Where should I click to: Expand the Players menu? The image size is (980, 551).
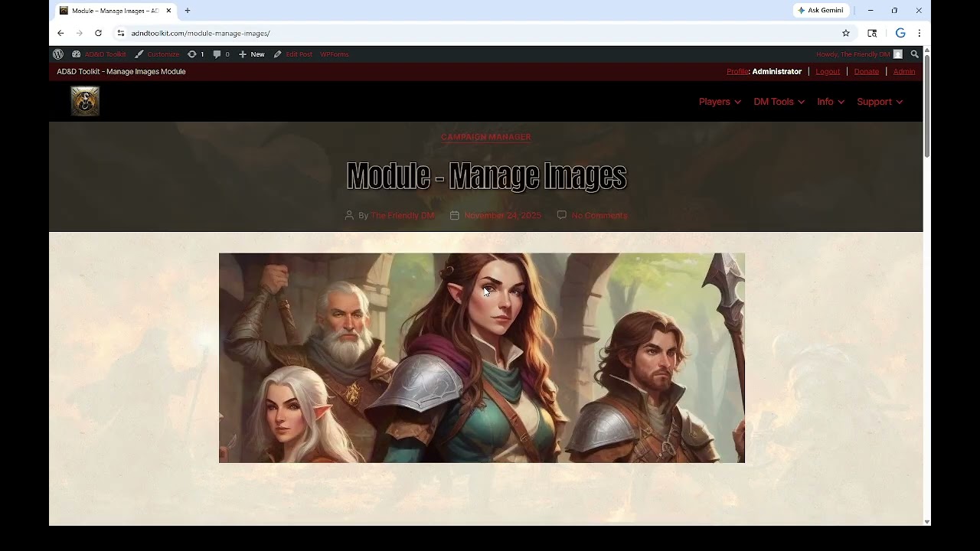720,102
